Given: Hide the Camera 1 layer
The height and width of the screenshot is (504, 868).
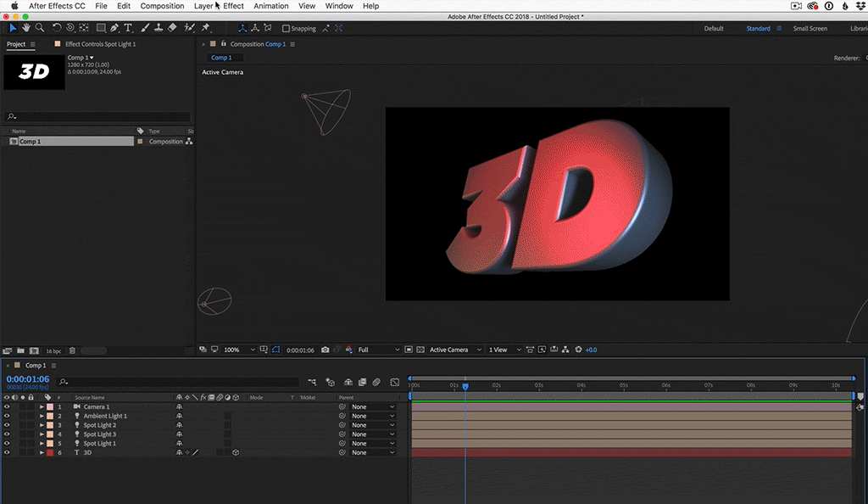Looking at the screenshot, I should (7, 406).
